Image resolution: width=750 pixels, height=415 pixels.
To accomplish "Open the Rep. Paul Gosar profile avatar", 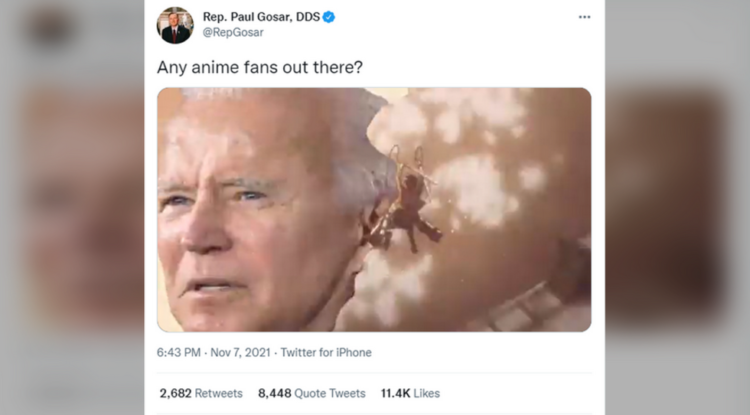I will pyautogui.click(x=175, y=25).
